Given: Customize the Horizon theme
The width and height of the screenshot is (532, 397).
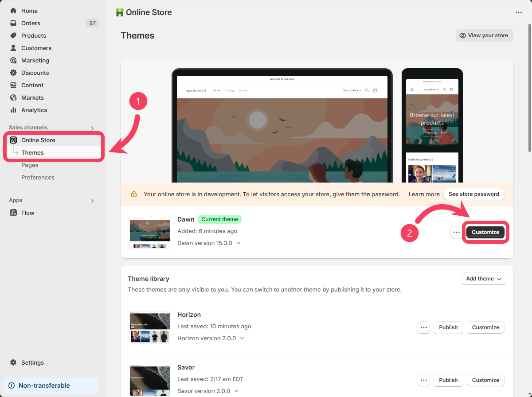Looking at the screenshot, I should [485, 327].
